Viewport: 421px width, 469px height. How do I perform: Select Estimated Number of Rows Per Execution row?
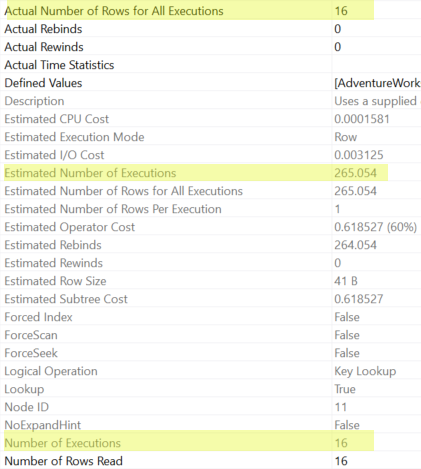tap(210, 209)
